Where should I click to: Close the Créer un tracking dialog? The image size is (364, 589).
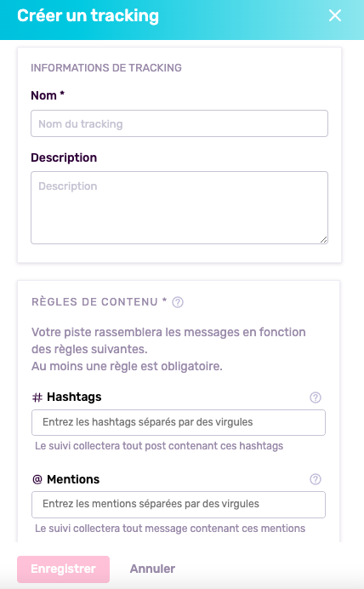point(335,15)
